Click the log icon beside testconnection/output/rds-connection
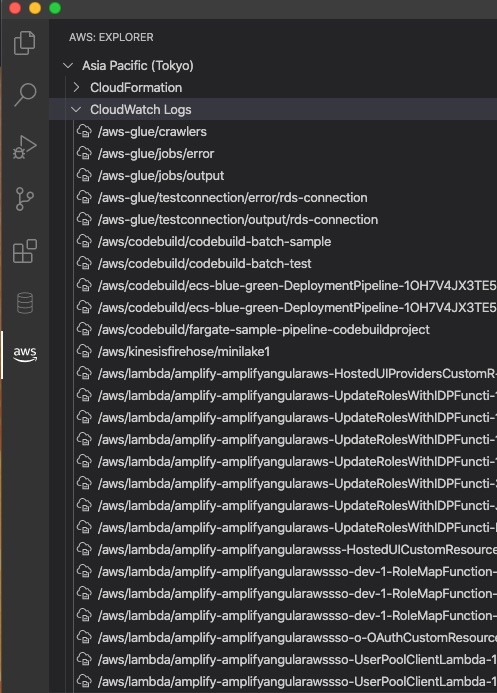This screenshot has width=497, height=693. coord(84,220)
